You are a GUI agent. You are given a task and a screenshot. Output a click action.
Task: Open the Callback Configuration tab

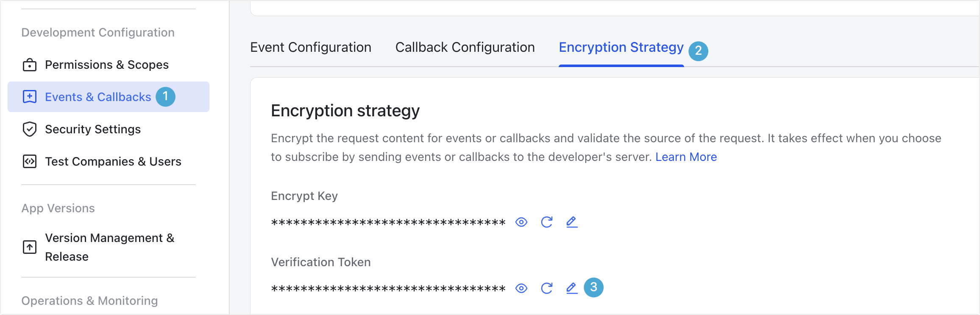coord(465,47)
